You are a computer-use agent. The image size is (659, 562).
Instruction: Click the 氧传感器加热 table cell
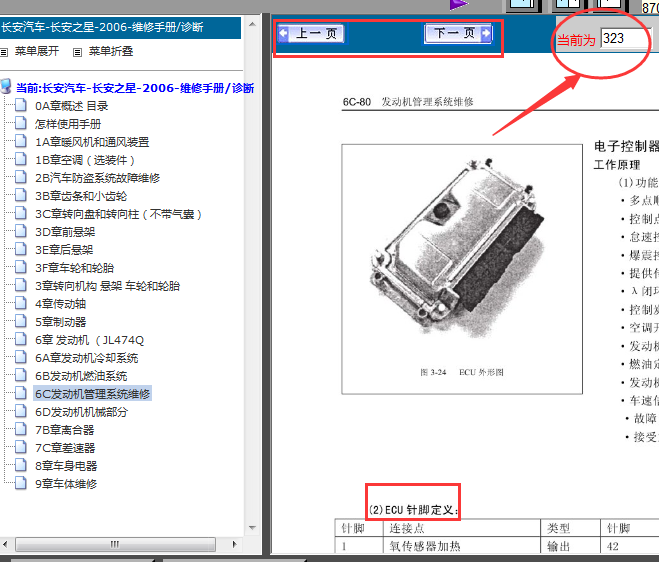462,546
